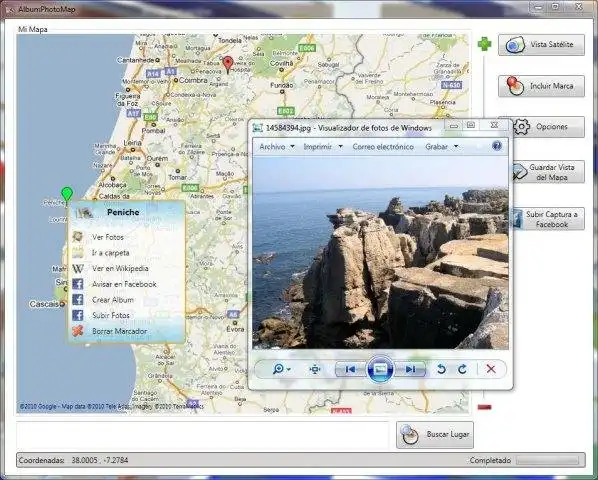Delete photo with red X icon
Screen dimensions: 598x480
tap(491, 369)
